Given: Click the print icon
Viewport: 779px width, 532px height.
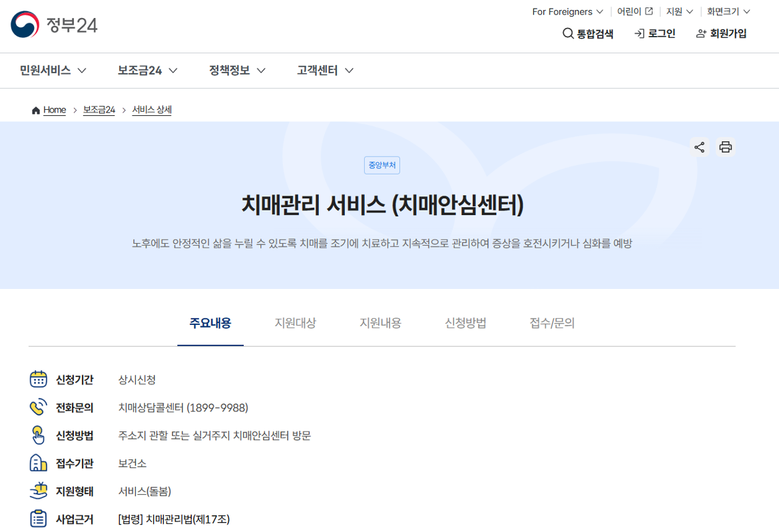Looking at the screenshot, I should (x=726, y=147).
